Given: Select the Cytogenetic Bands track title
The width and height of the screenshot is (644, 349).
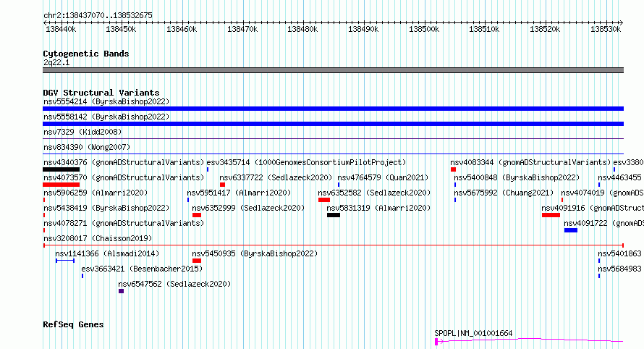Looking at the screenshot, I should 86,54.
